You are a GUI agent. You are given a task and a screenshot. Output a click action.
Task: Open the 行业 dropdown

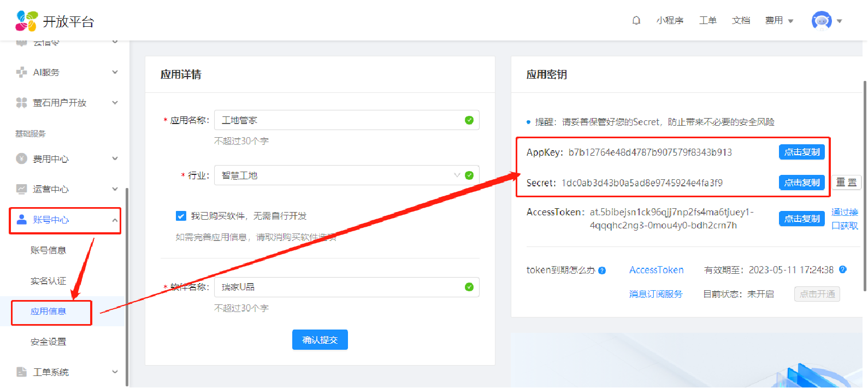point(339,175)
